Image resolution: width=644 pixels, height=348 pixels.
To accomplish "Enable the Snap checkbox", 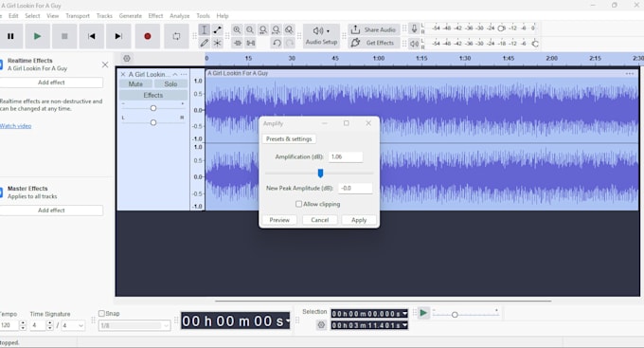I will (101, 314).
